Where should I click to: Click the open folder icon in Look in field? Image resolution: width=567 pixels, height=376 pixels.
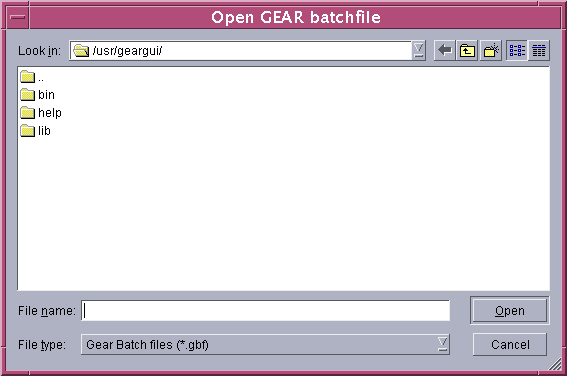pyautogui.click(x=81, y=50)
